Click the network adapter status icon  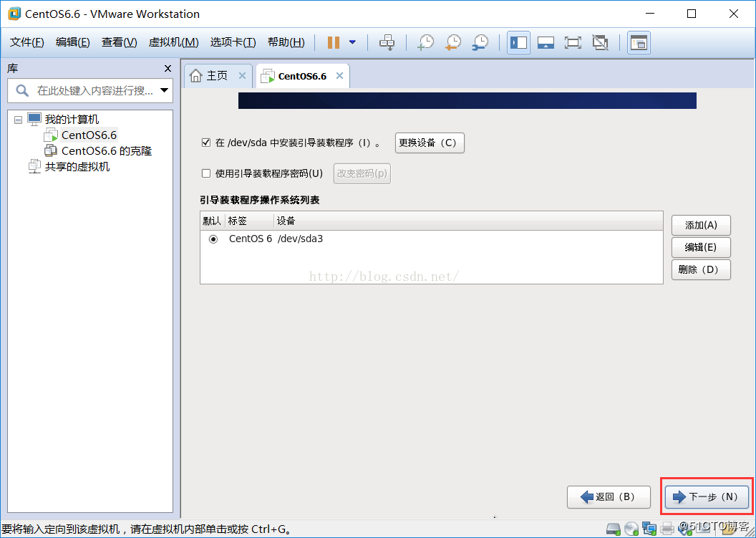coord(649,529)
